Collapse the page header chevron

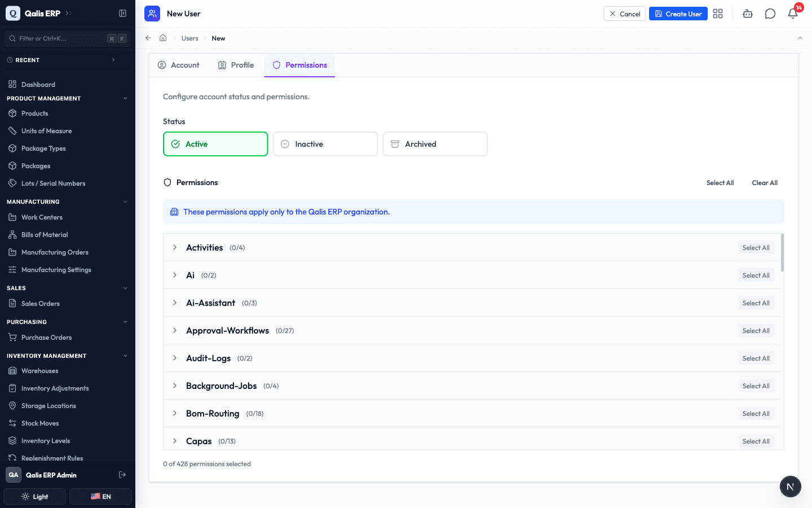(800, 38)
